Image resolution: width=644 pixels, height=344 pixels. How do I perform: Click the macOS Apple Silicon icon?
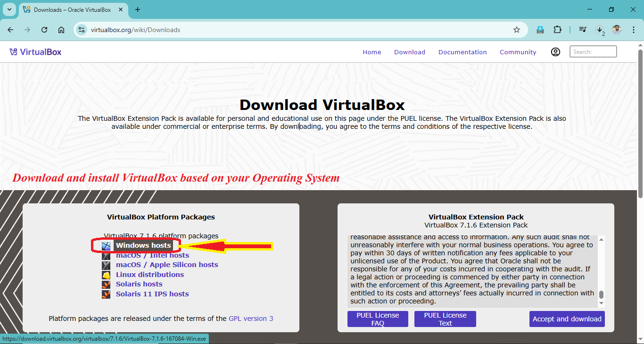point(107,265)
